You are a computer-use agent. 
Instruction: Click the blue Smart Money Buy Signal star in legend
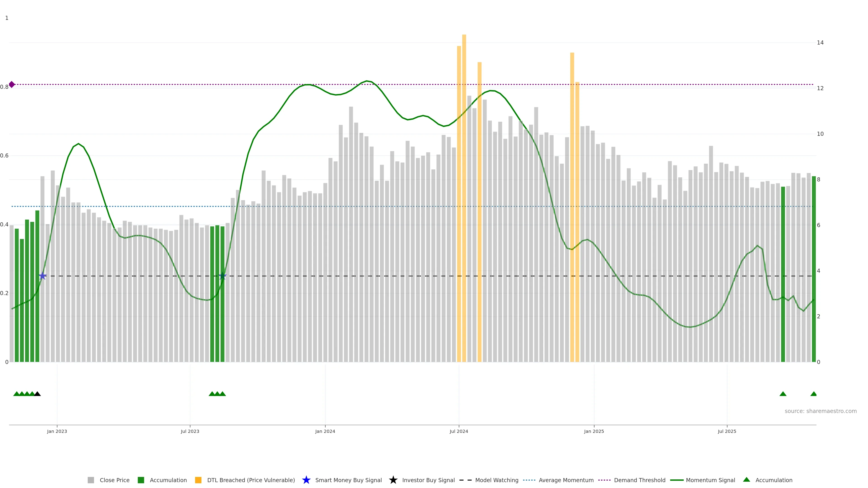click(306, 480)
